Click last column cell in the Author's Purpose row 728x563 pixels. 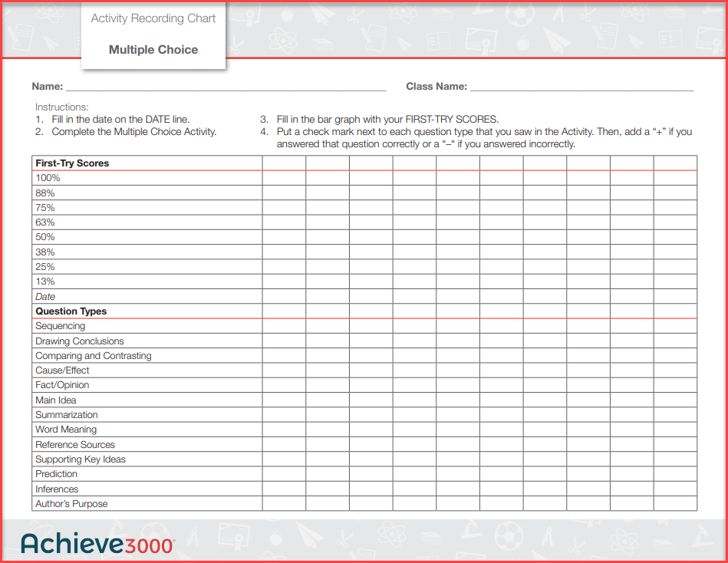(675, 504)
